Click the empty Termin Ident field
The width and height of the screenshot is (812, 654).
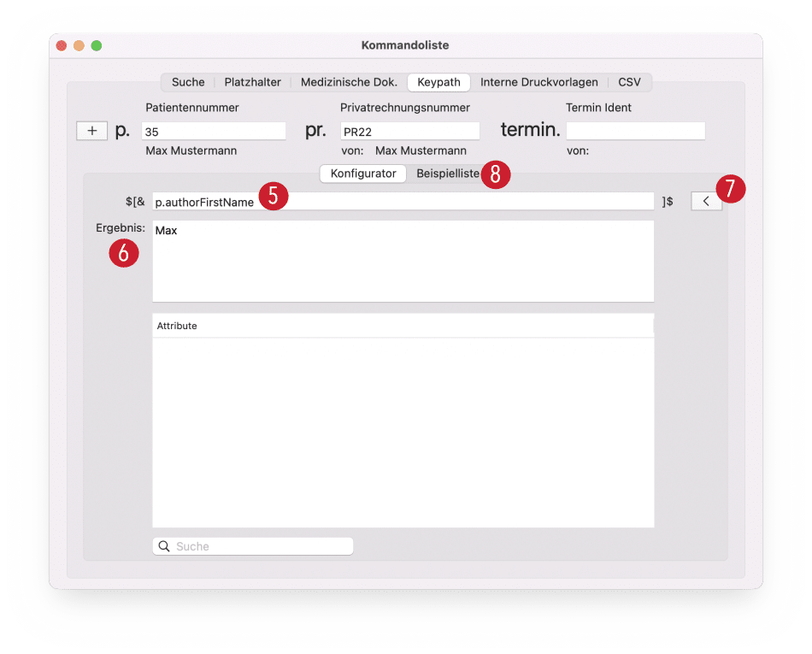point(635,131)
